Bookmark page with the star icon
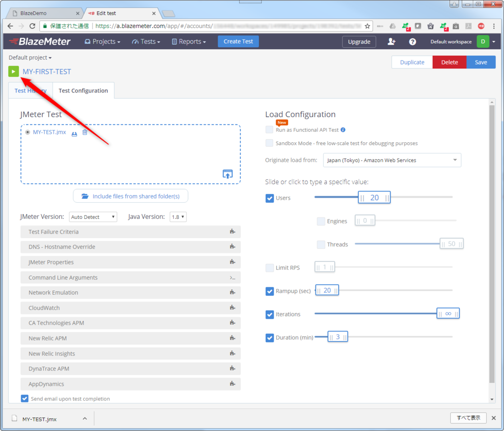Image resolution: width=504 pixels, height=431 pixels. 367,26
